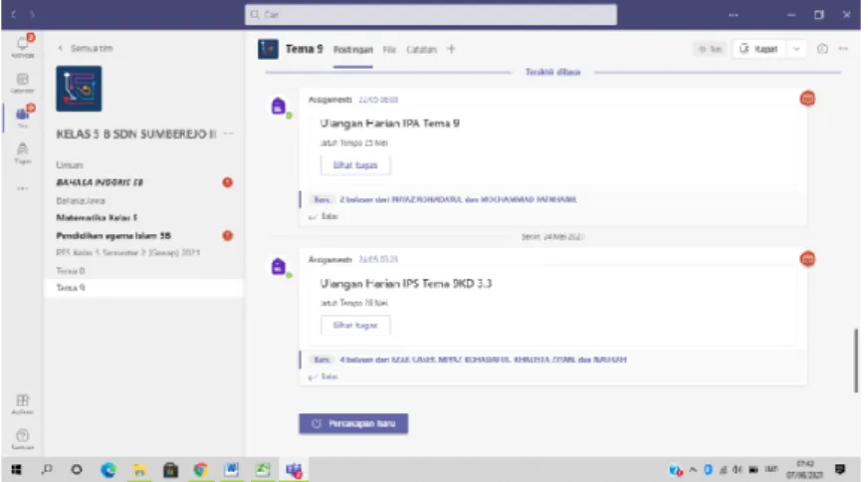Open the Help (Bantuan) icon in sidebar
Screen dimensions: 868x482
coord(23,439)
